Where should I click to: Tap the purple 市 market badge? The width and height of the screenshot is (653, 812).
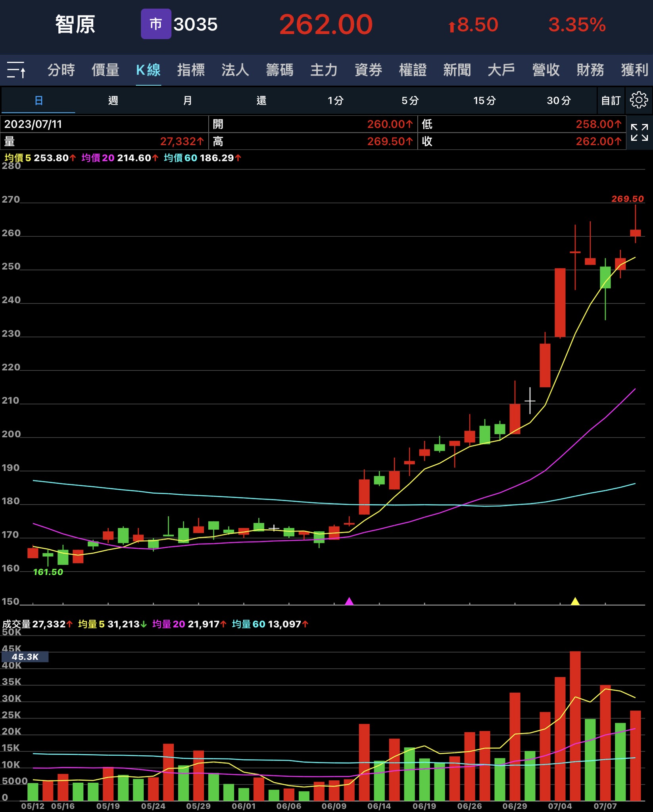(156, 24)
